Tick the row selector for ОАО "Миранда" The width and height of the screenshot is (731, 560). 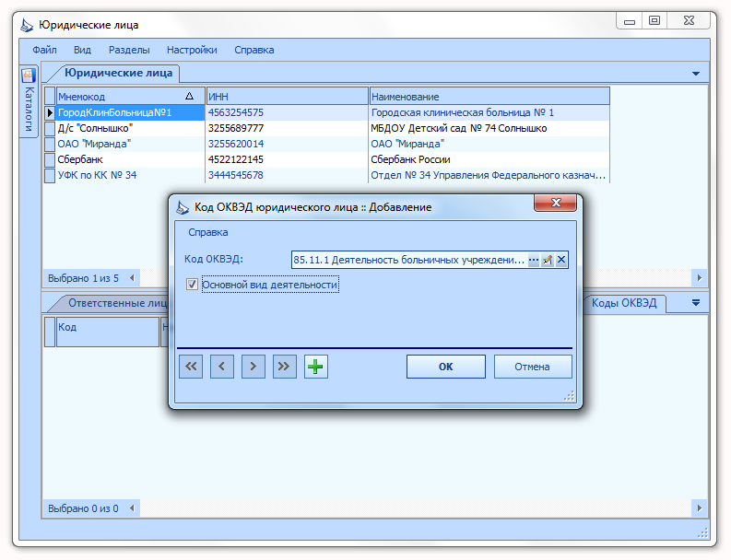[50, 144]
